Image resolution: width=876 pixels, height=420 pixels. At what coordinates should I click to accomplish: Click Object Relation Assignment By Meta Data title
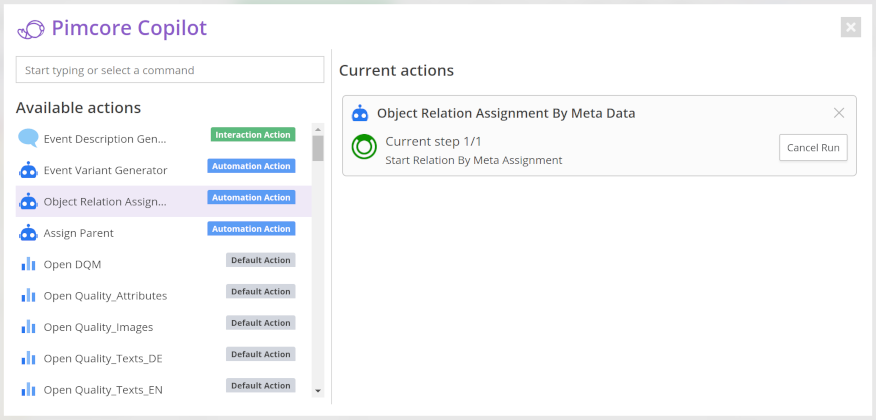coord(506,113)
